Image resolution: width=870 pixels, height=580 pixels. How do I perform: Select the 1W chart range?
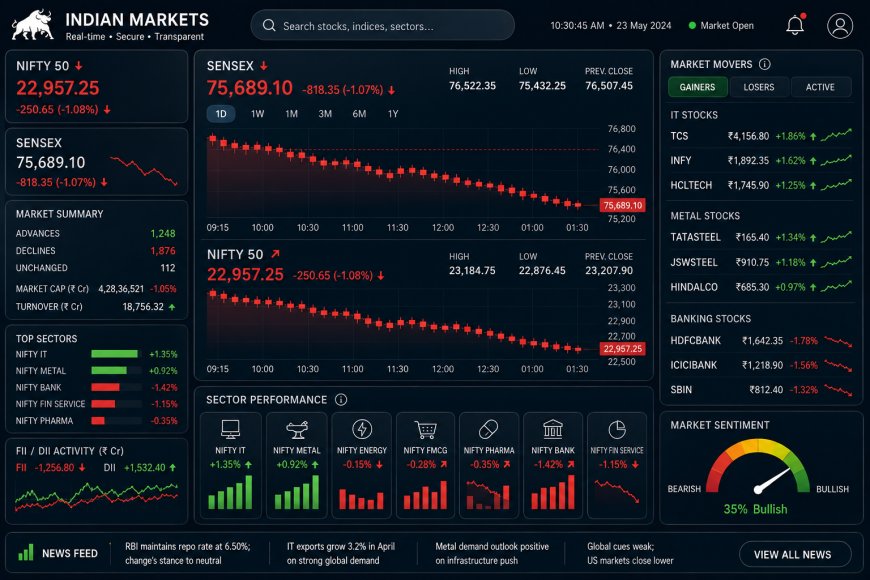point(257,114)
